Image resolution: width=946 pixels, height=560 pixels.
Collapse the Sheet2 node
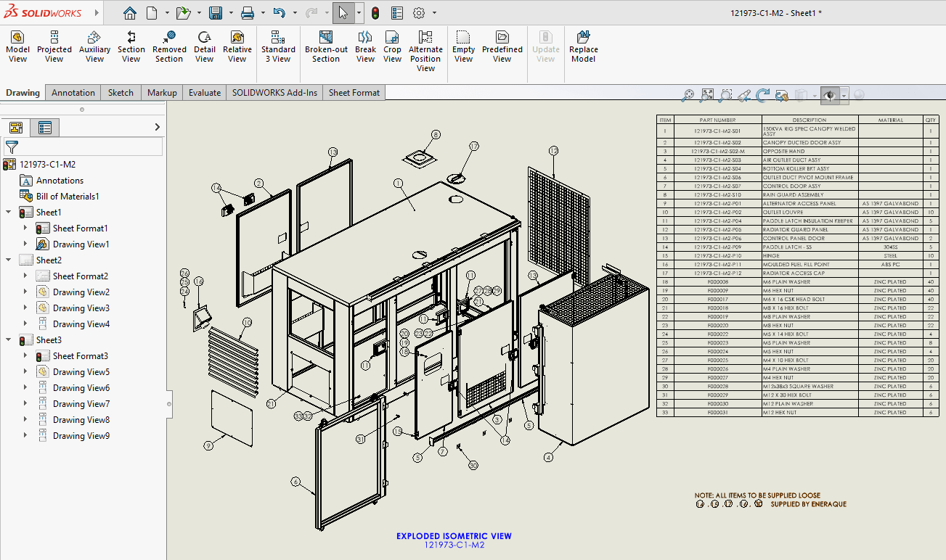[7, 259]
